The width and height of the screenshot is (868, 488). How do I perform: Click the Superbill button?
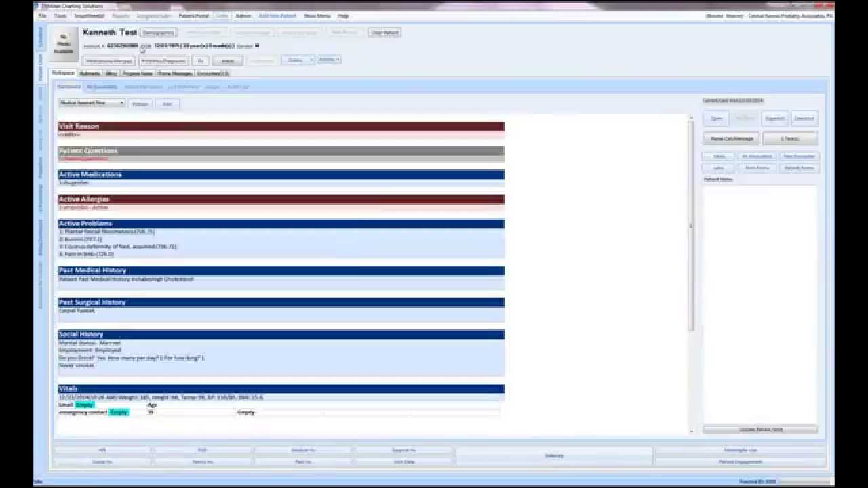[774, 118]
